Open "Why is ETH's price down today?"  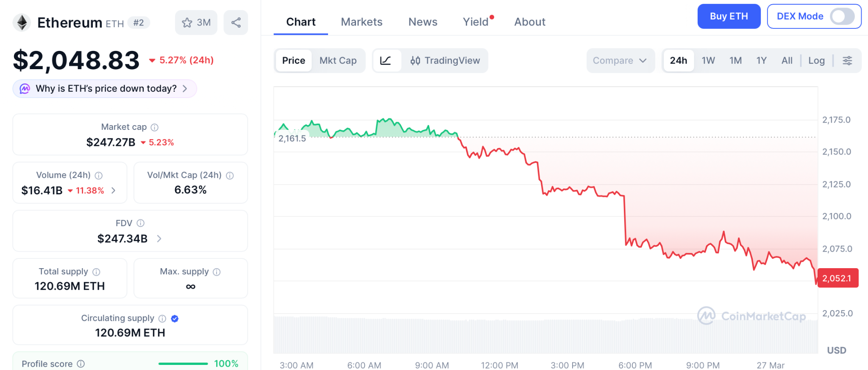105,89
